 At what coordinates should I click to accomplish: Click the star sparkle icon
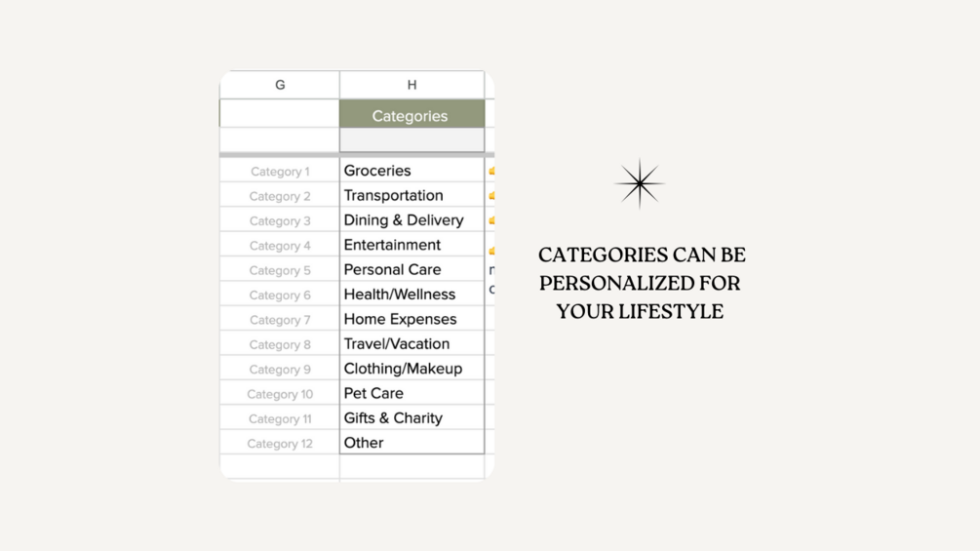click(640, 183)
